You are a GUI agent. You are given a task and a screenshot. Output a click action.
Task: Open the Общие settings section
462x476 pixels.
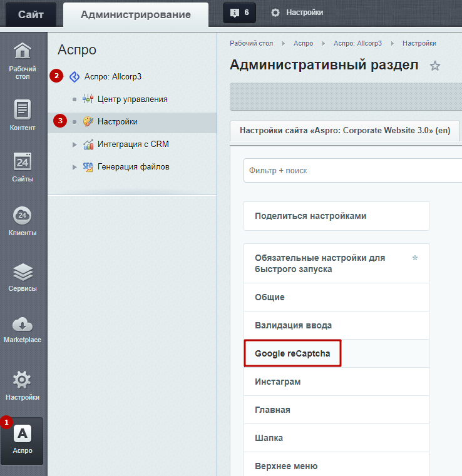coord(336,297)
